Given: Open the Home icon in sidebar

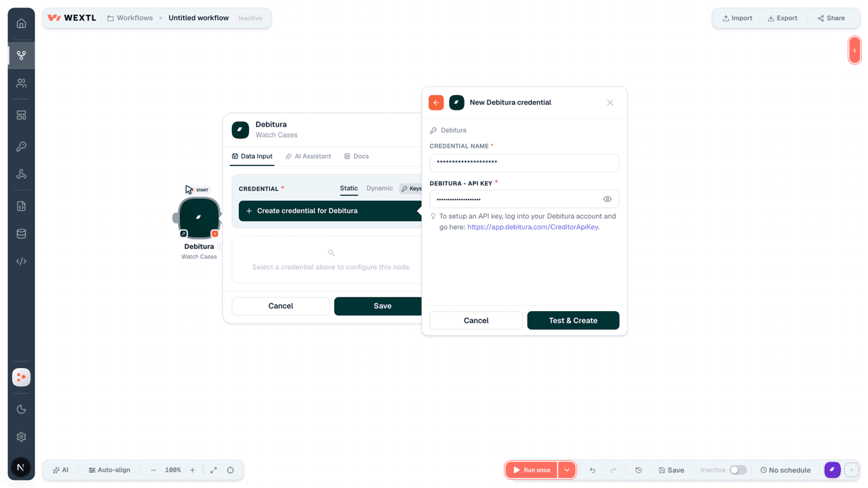Looking at the screenshot, I should 21,24.
